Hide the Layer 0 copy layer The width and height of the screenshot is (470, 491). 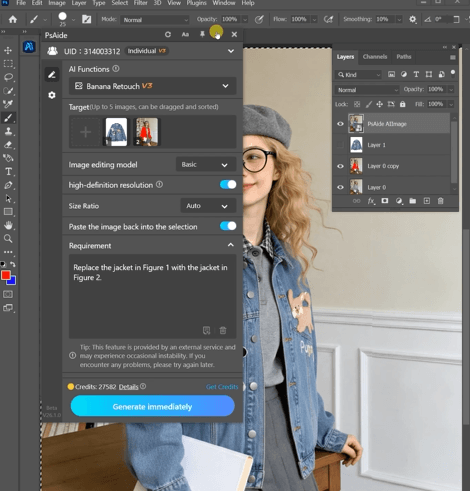coord(340,166)
